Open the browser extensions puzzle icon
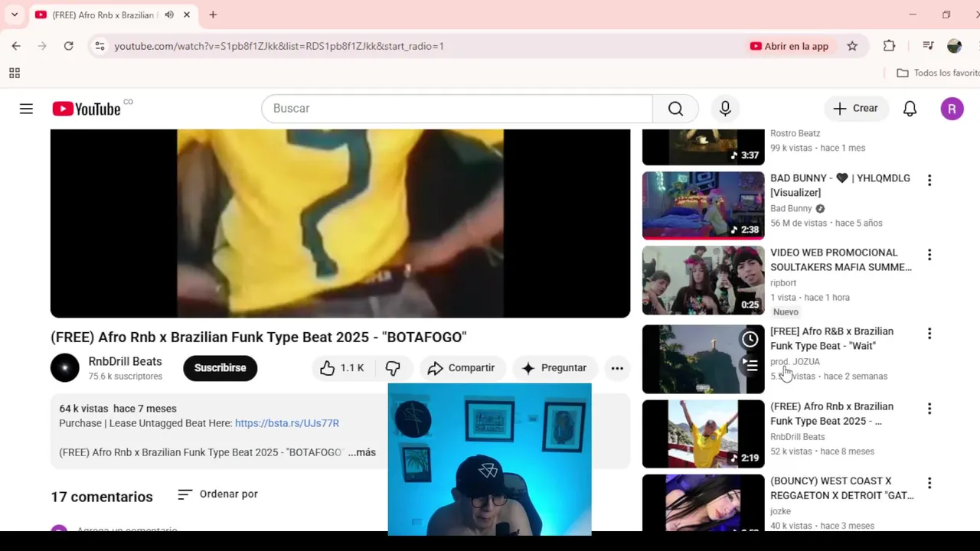 (x=889, y=46)
